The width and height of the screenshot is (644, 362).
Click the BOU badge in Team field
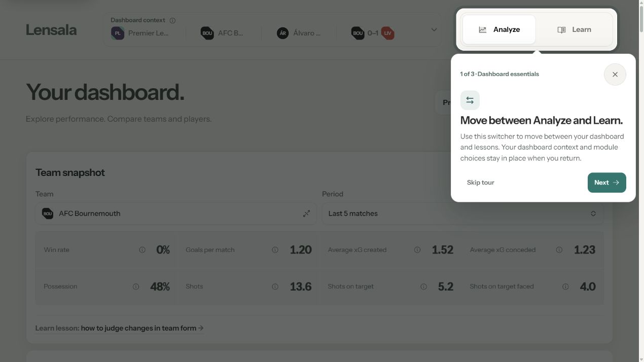48,213
